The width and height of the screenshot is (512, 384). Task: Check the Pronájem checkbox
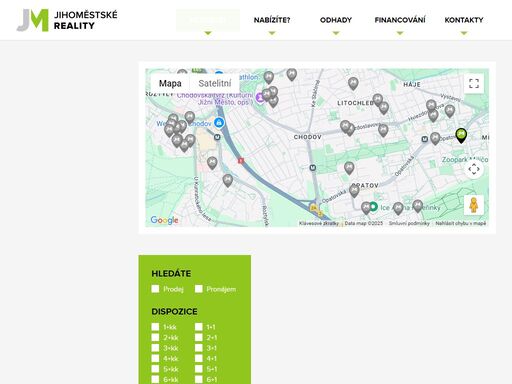199,289
